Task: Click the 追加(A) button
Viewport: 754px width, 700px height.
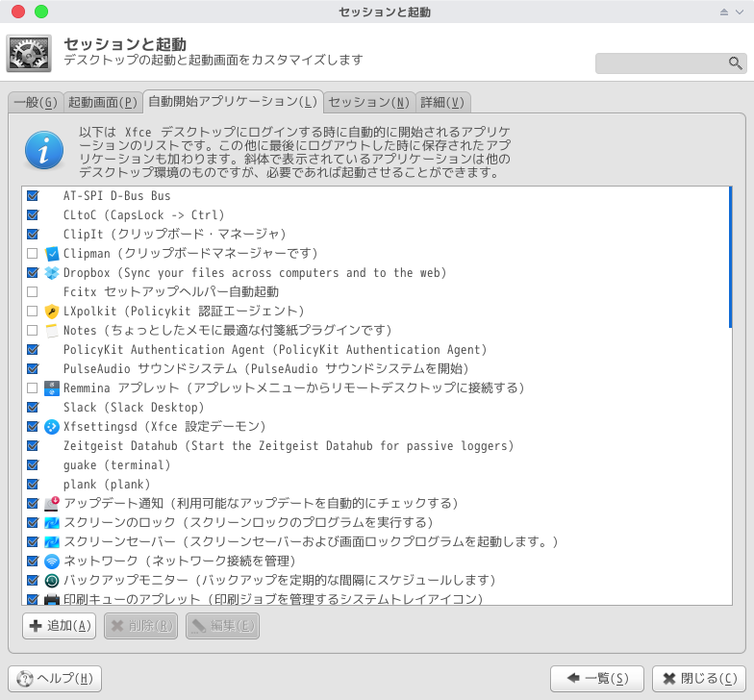Action: (x=60, y=625)
